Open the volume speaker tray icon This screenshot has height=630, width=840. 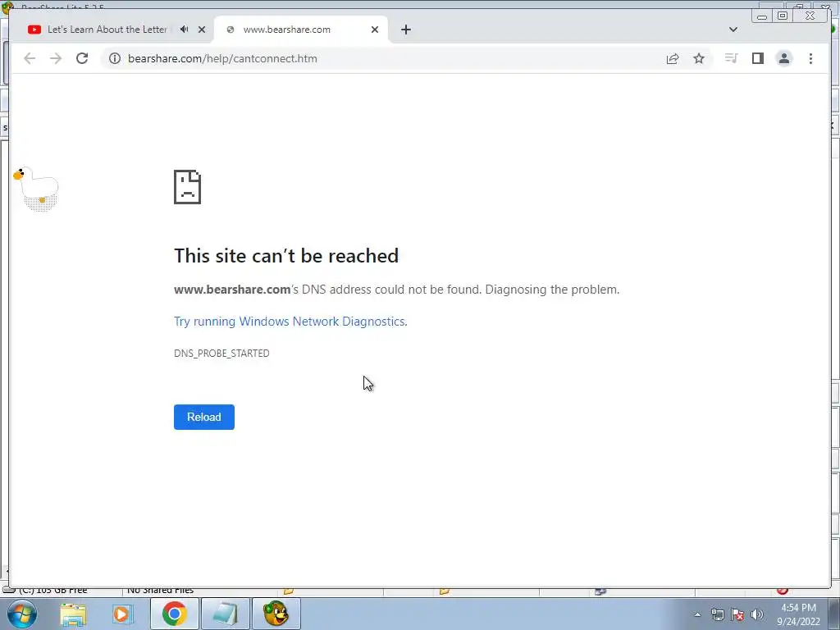(x=757, y=614)
